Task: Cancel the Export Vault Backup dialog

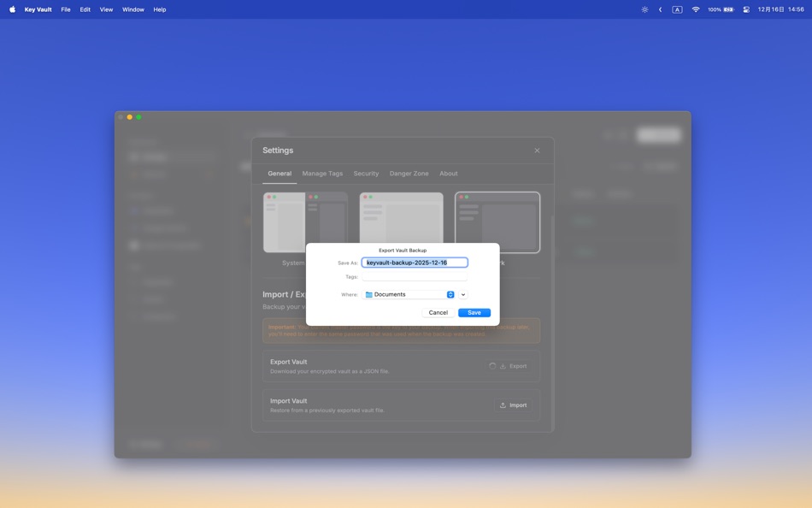Action: coord(438,313)
